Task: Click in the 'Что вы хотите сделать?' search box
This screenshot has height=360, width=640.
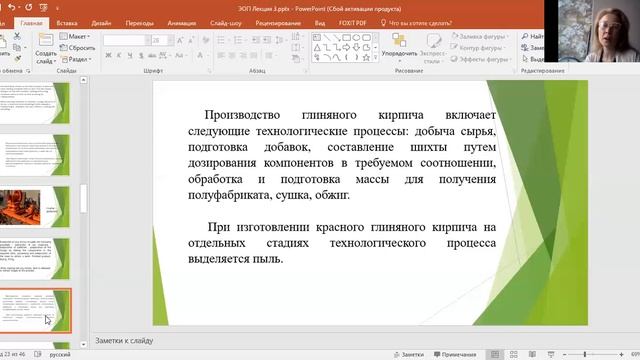Action: 416,23
